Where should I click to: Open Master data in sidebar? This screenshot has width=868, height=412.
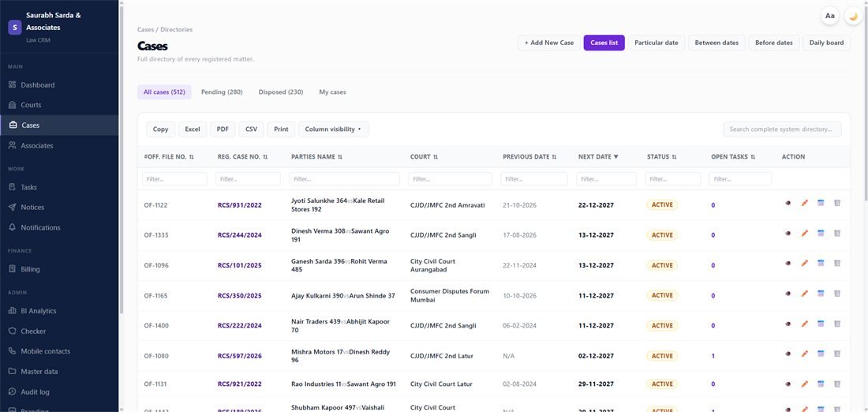[59, 372]
